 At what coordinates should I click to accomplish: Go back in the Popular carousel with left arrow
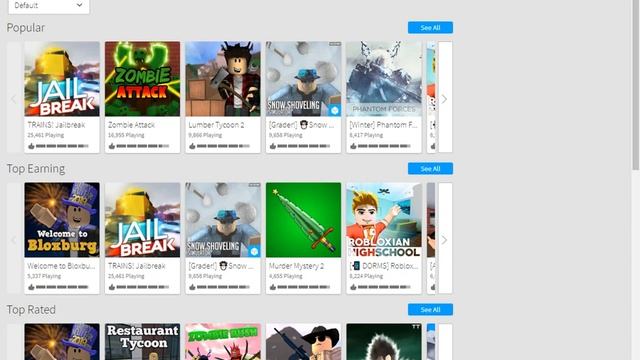[13, 99]
